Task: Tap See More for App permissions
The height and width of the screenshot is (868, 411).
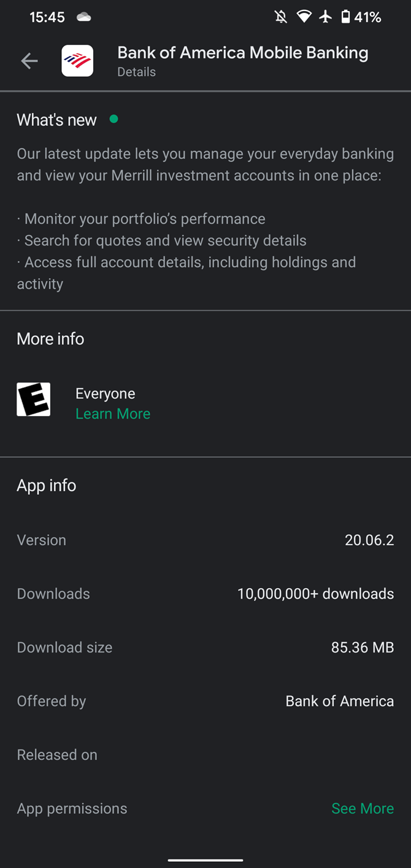Action: tap(363, 808)
